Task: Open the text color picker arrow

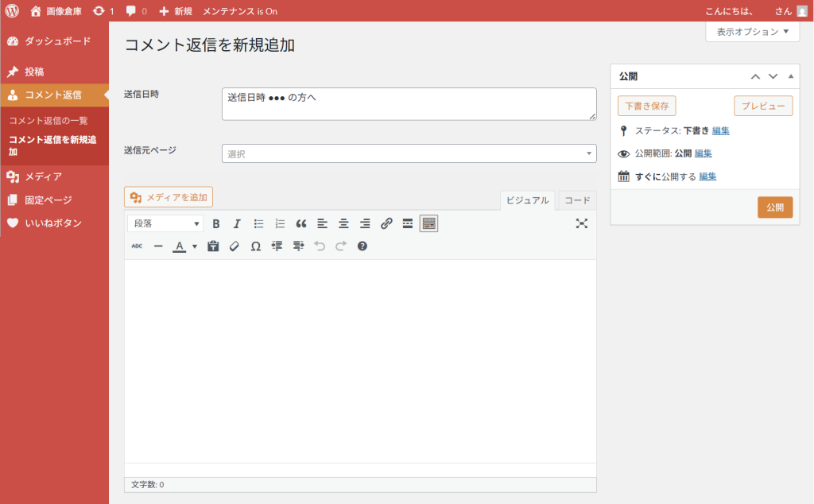Action: [x=195, y=246]
